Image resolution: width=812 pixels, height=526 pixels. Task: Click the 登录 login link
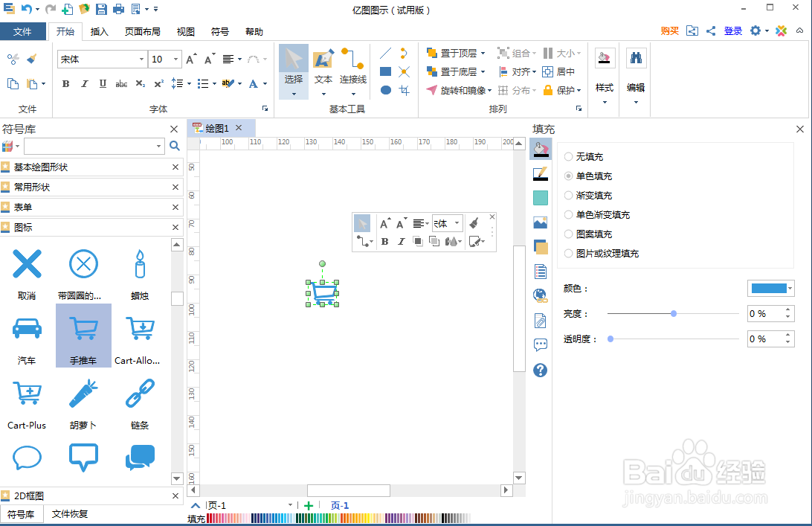coord(733,31)
